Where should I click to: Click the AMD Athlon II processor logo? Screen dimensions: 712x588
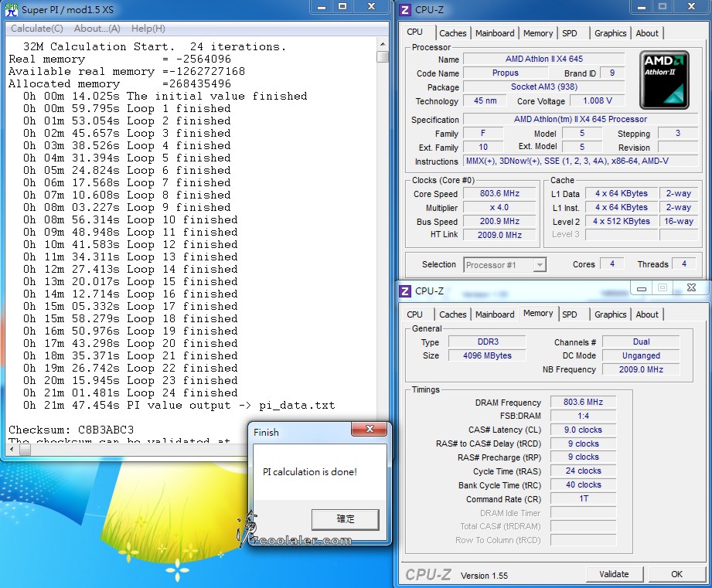(664, 80)
